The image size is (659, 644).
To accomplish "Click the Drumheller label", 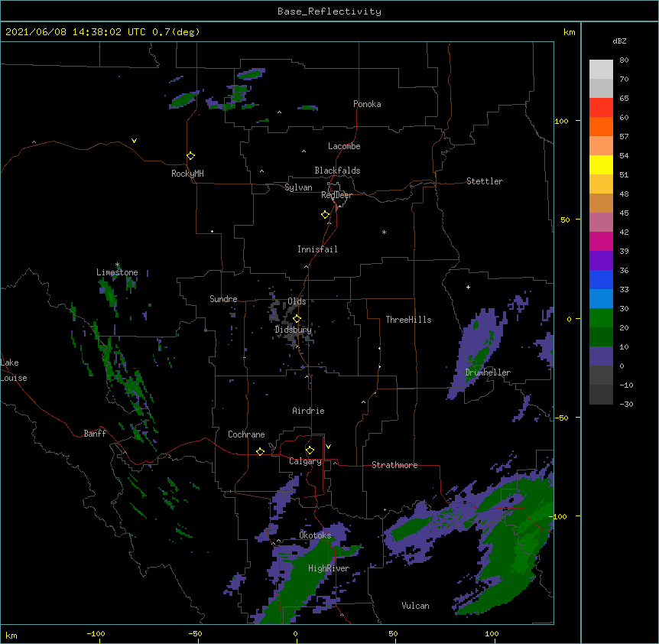I will tap(488, 372).
